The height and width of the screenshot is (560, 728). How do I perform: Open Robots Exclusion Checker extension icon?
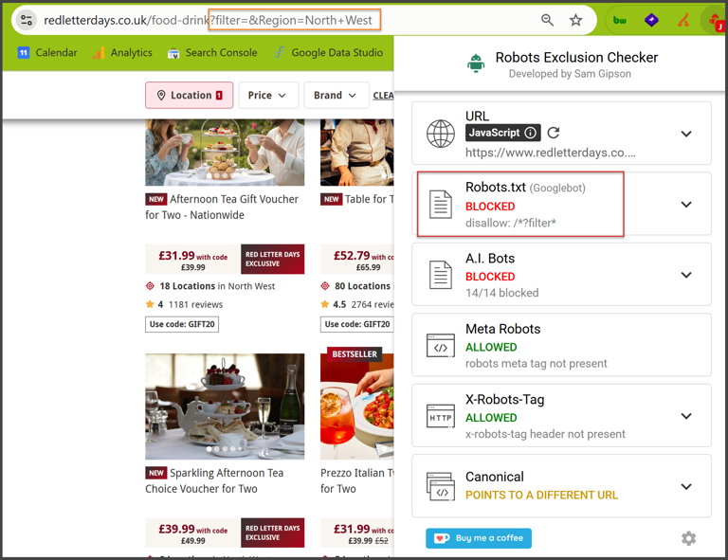(715, 21)
